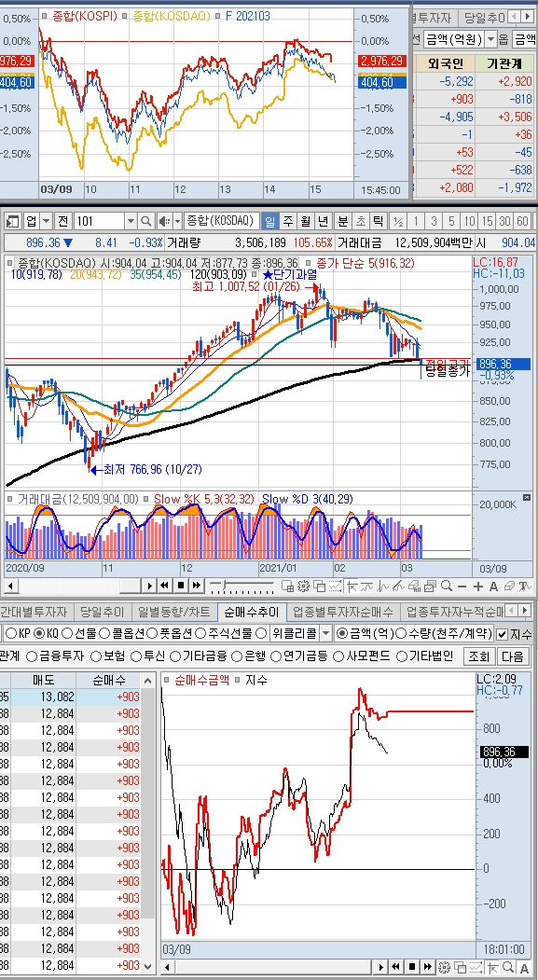538x980 pixels.
Task: Select the 콜옵션 radio button
Action: pos(105,633)
